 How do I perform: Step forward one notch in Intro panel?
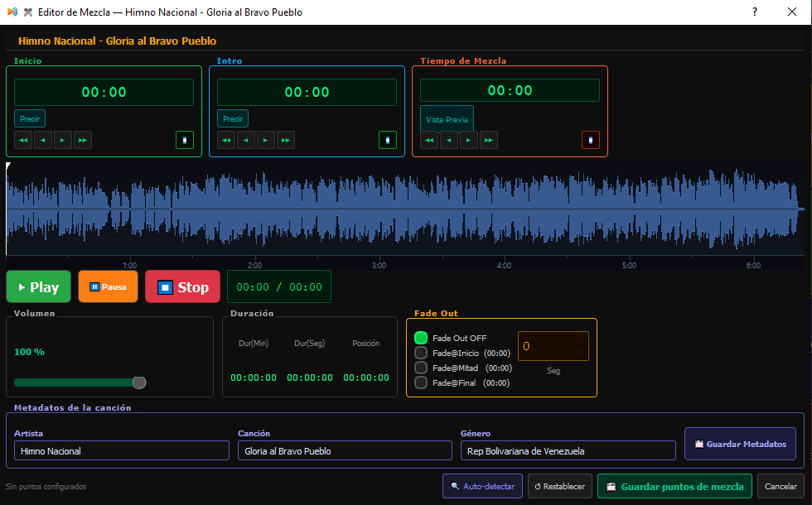(266, 140)
